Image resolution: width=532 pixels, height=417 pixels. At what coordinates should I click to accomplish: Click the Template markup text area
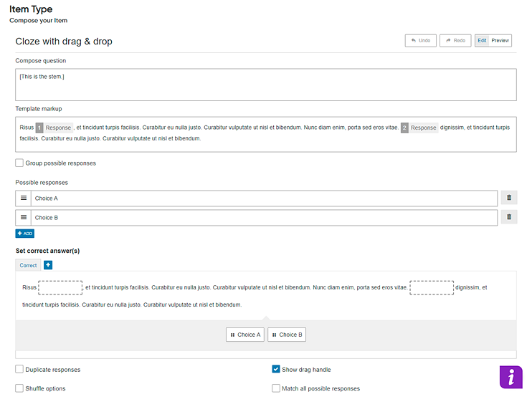[x=266, y=134]
